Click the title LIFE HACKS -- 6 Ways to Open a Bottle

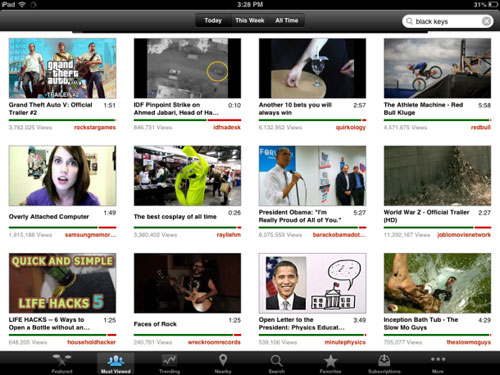pyautogui.click(x=49, y=324)
